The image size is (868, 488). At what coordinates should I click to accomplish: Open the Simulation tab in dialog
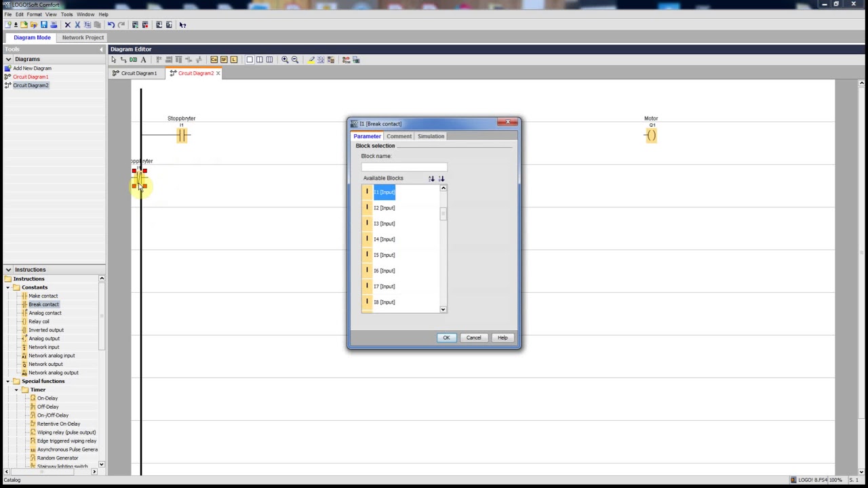pyautogui.click(x=431, y=136)
